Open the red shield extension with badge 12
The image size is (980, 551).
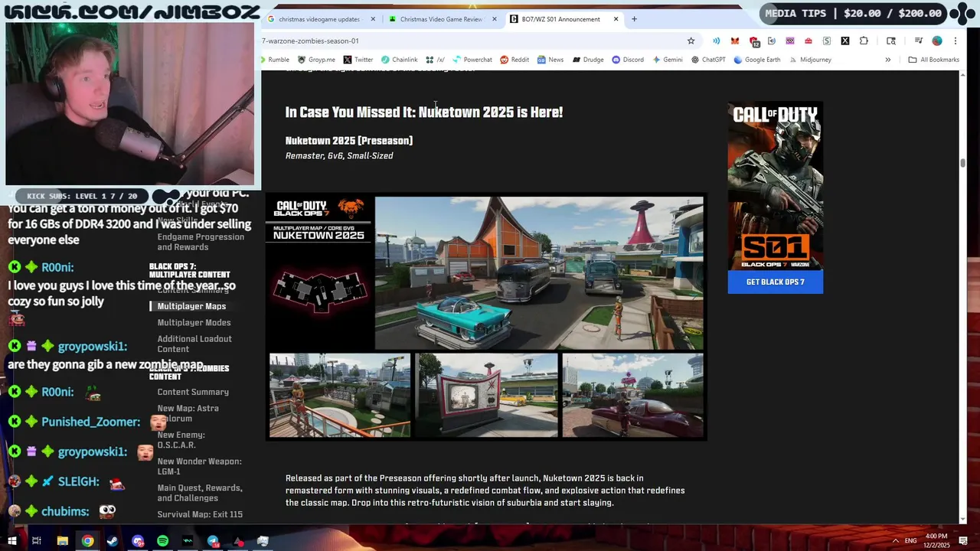click(x=754, y=41)
